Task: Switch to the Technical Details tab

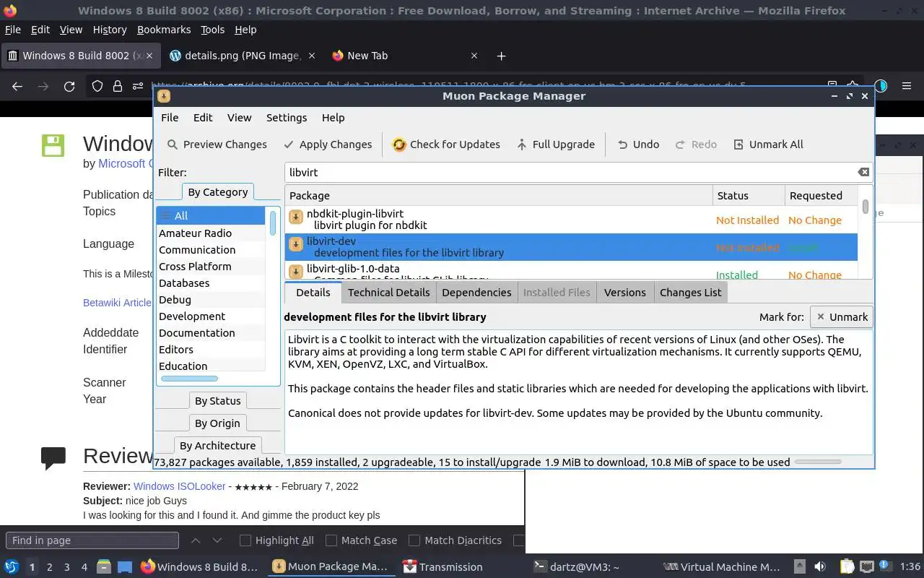Action: click(x=388, y=292)
